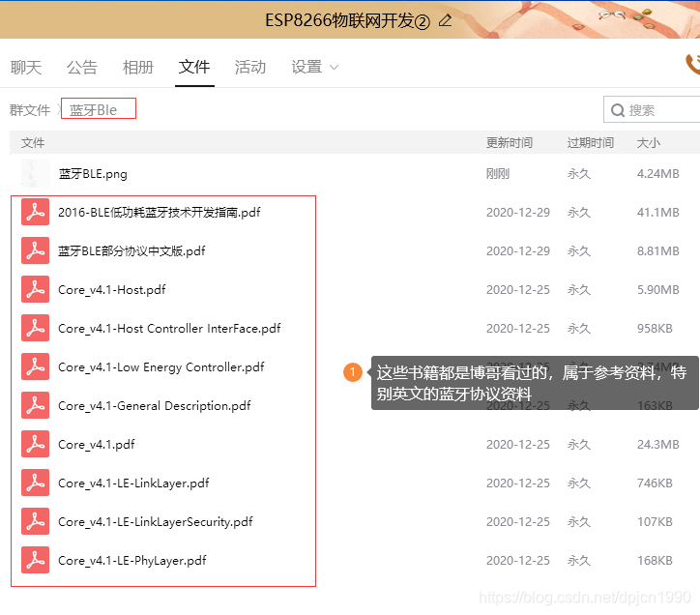Go back to 群文件 root breadcrumb
Viewport: 700px width, 615px height.
(x=30, y=110)
